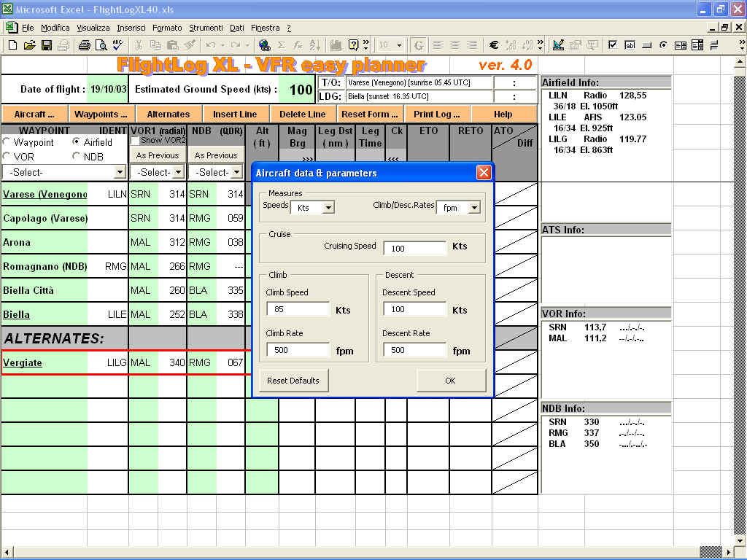Toggle Design Mode ruler-and-pencil icon

pos(558,45)
